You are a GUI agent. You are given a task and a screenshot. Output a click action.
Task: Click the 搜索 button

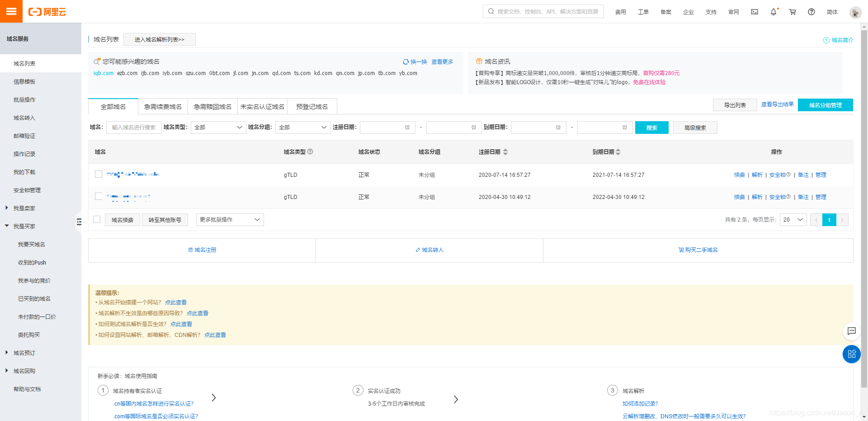point(651,128)
